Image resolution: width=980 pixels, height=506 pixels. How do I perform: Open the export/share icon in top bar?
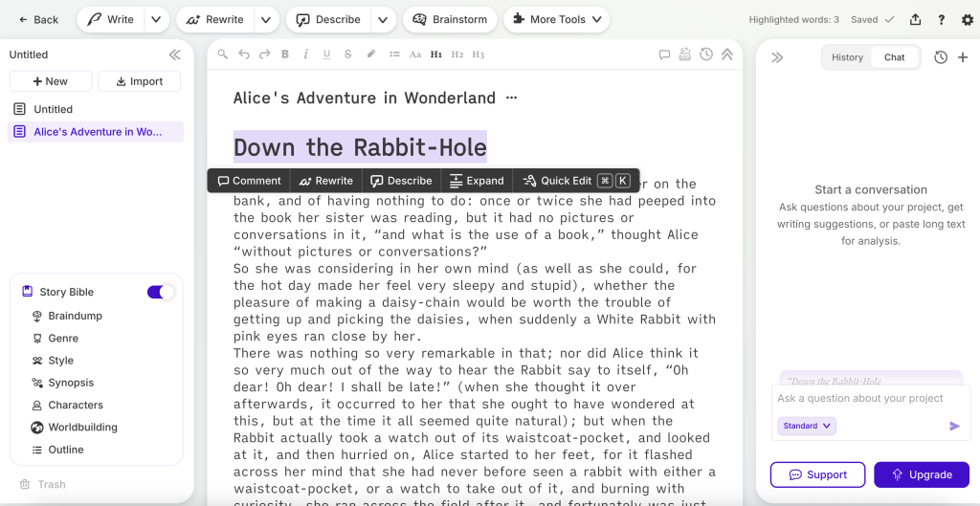(x=916, y=19)
